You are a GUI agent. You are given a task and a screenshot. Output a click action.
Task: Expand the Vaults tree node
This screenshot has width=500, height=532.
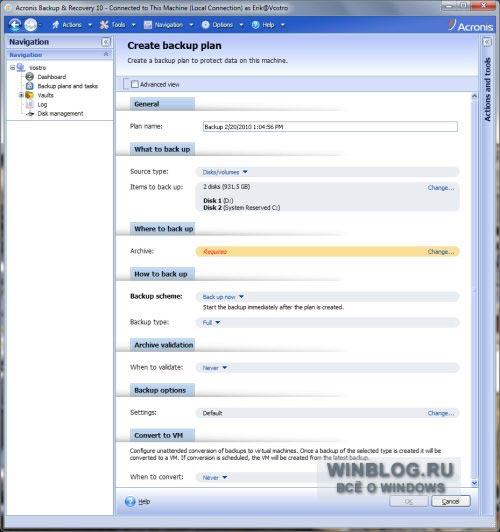tap(21, 95)
